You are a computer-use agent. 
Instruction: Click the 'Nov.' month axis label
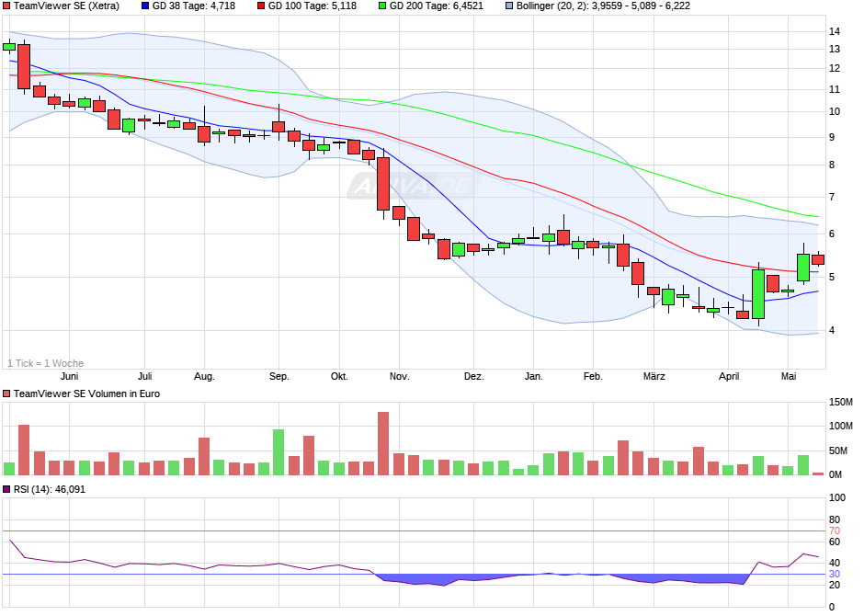pyautogui.click(x=400, y=376)
